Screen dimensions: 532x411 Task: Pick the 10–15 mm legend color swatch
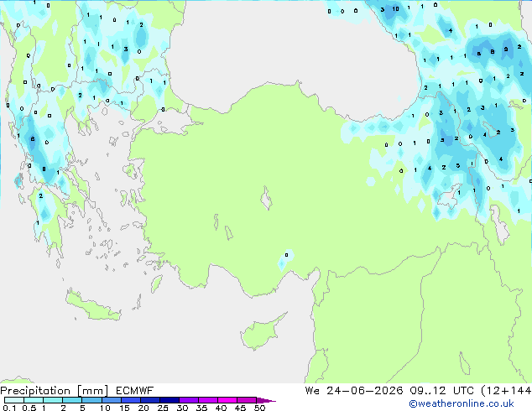point(111,400)
